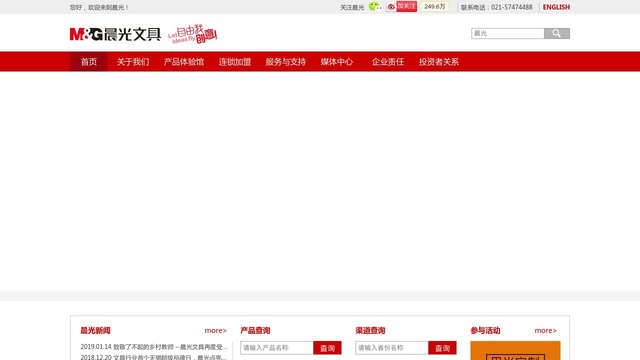Click the Let ideas fly slogan graphic
The image size is (640, 360).
[x=192, y=34]
